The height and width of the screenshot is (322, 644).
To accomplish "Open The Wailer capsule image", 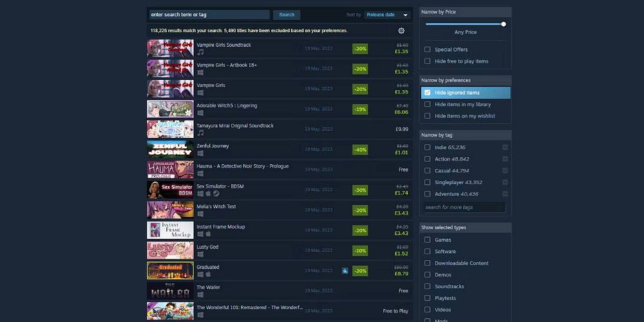I will click(170, 291).
